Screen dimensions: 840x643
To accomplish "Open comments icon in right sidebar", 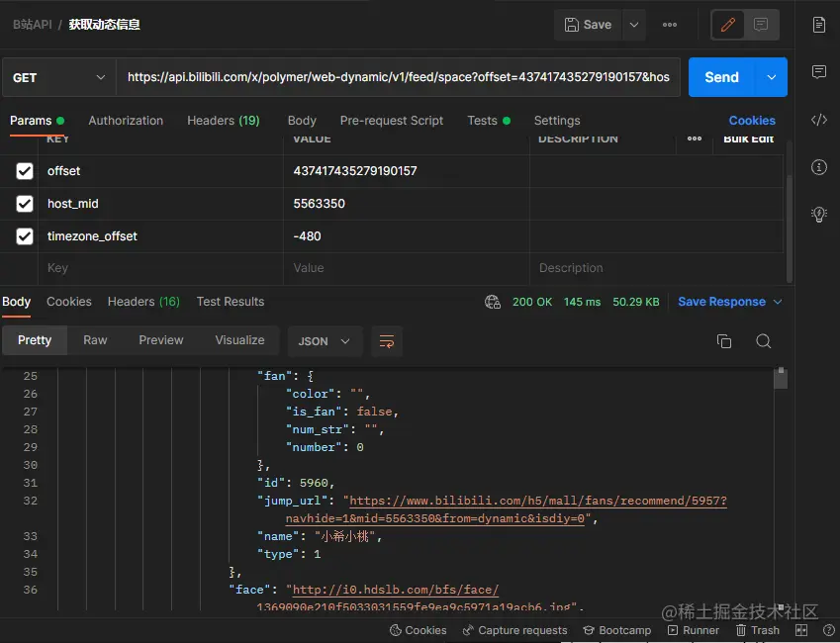I will click(818, 72).
